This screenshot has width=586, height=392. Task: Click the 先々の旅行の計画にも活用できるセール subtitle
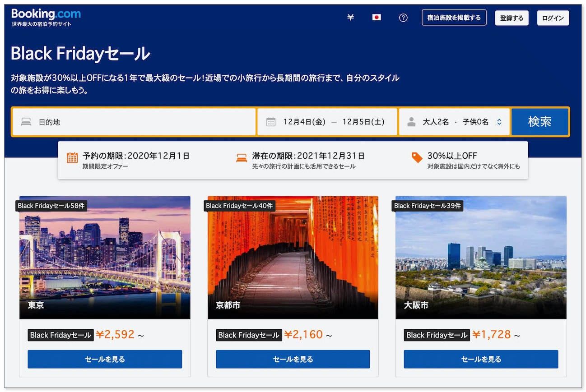[304, 166]
